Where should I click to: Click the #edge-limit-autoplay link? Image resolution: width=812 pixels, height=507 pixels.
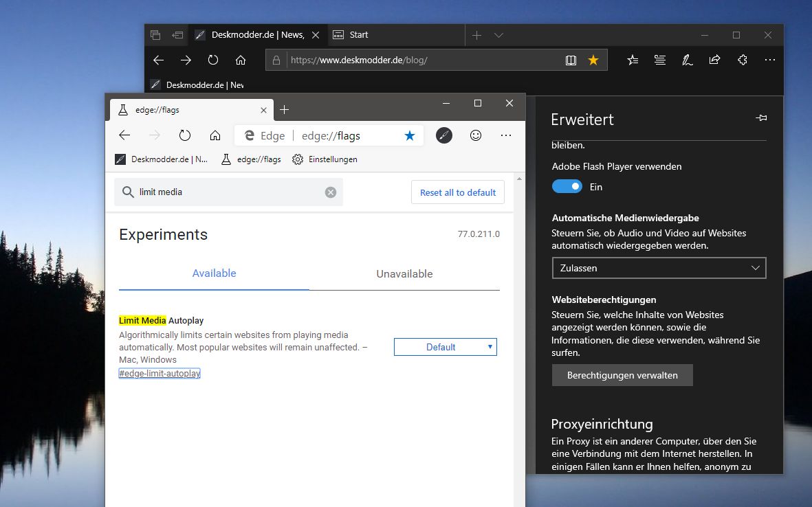click(160, 373)
